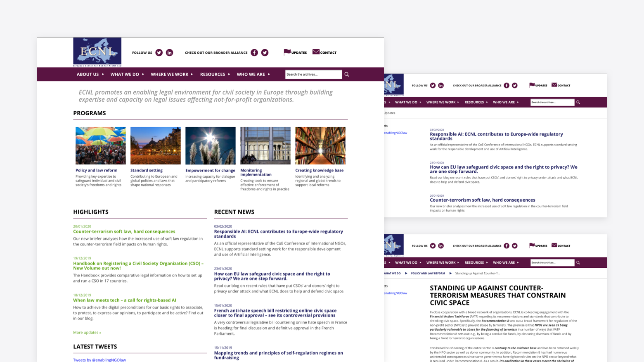Click Updates flag icon in Updates window
Image resolution: width=644 pixels, height=362 pixels.
[x=532, y=85]
